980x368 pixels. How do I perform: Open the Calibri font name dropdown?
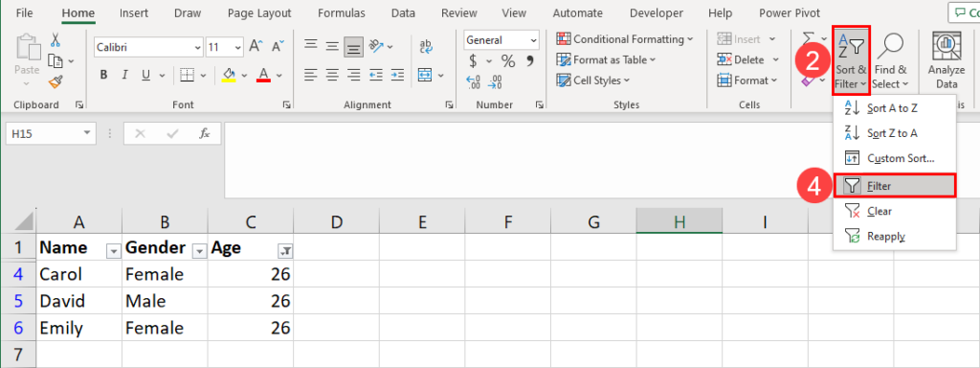coord(198,47)
